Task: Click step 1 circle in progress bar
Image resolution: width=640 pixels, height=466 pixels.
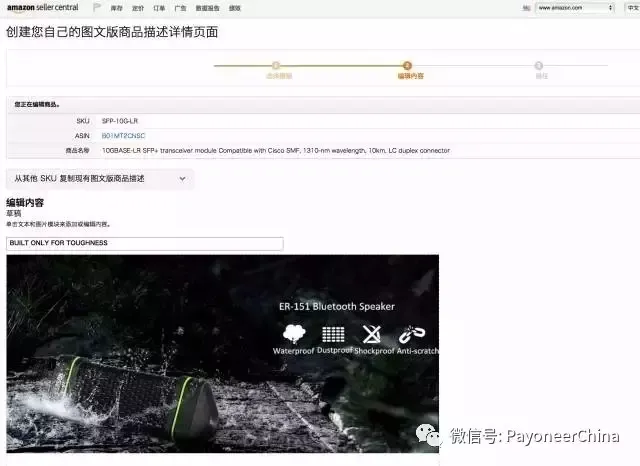Action: 276,65
